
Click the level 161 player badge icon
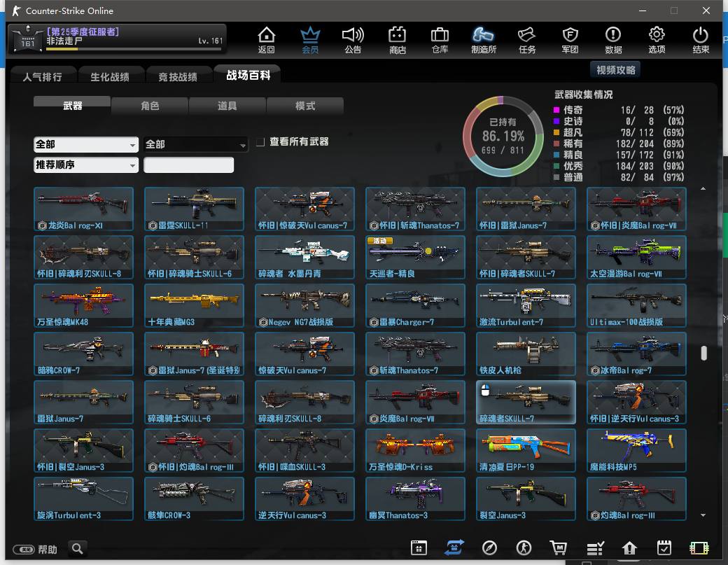28,39
